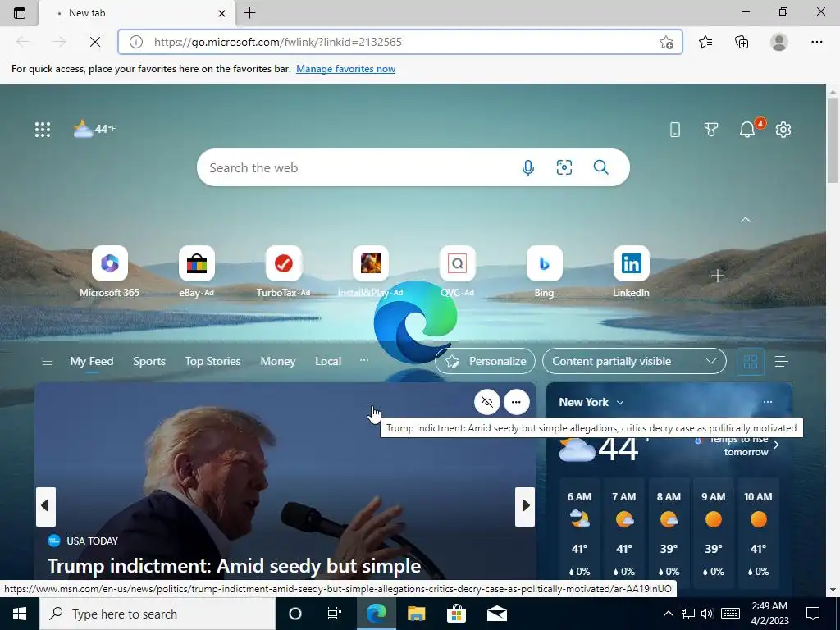Show hidden system tray icons chevron
This screenshot has width=840, height=630.
click(x=668, y=614)
